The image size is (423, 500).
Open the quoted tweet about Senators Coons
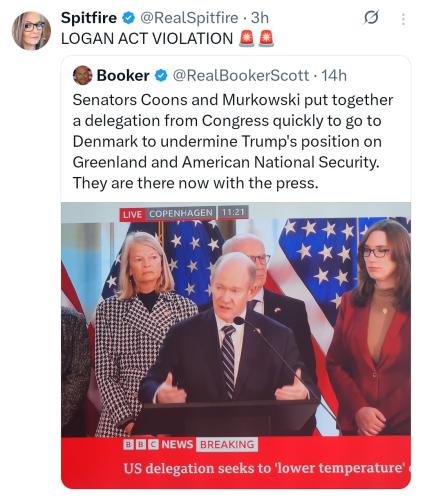233,141
